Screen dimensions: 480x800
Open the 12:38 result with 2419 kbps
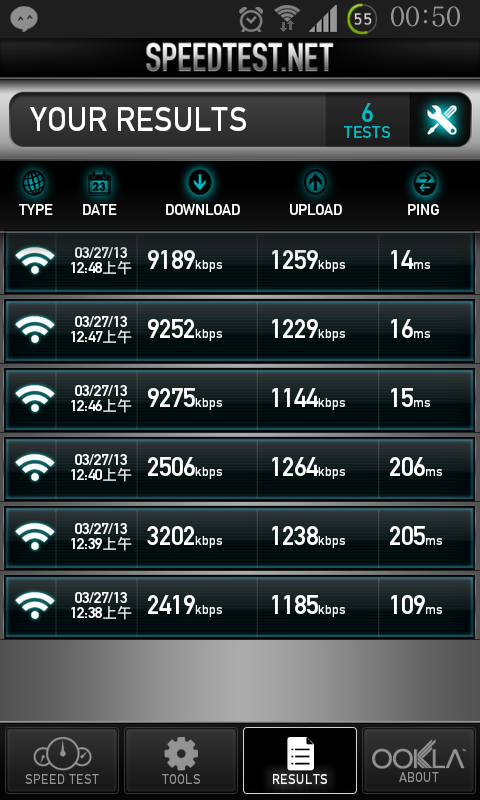240,607
